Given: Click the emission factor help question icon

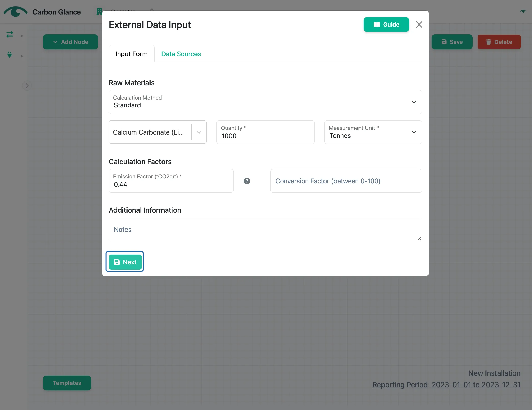Looking at the screenshot, I should [x=247, y=181].
